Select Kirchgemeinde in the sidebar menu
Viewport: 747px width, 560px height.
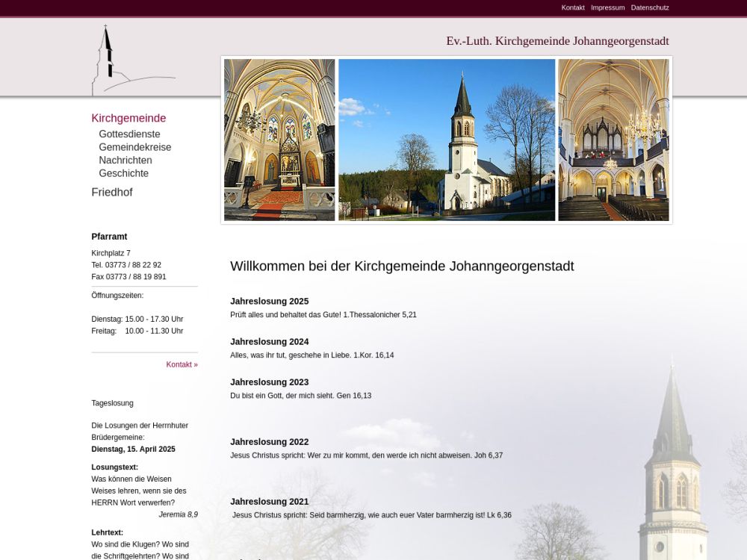click(x=128, y=118)
